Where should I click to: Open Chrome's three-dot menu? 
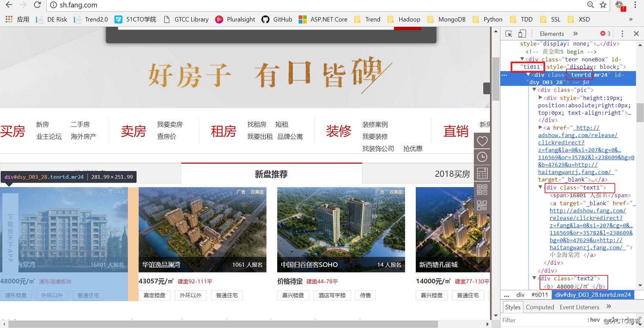click(635, 5)
